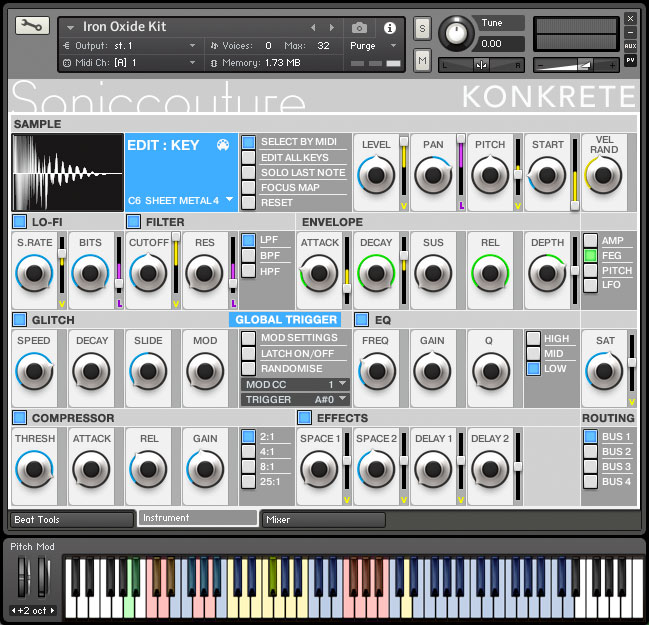Solo the instrument with S button
The height and width of the screenshot is (625, 649).
coord(422,27)
